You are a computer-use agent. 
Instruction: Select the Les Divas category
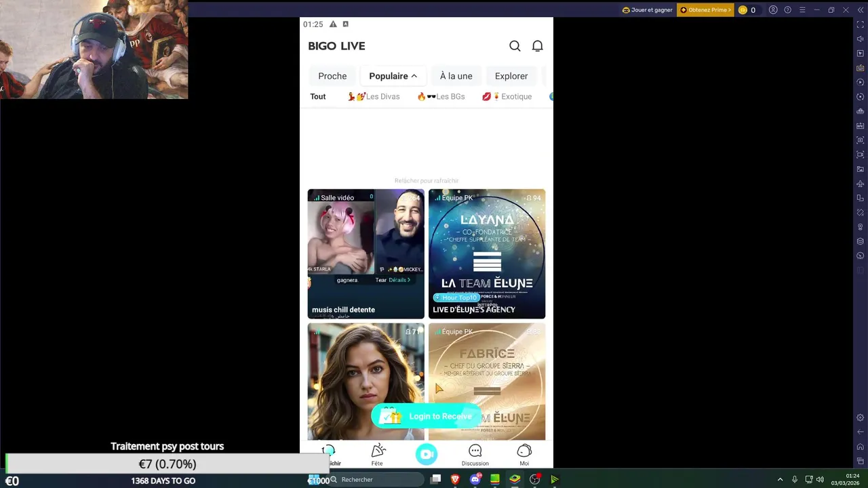374,96
